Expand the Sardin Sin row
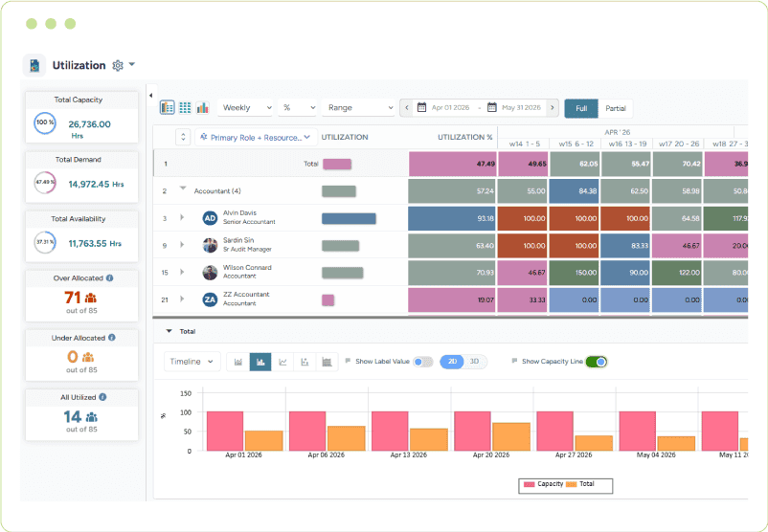 point(182,245)
